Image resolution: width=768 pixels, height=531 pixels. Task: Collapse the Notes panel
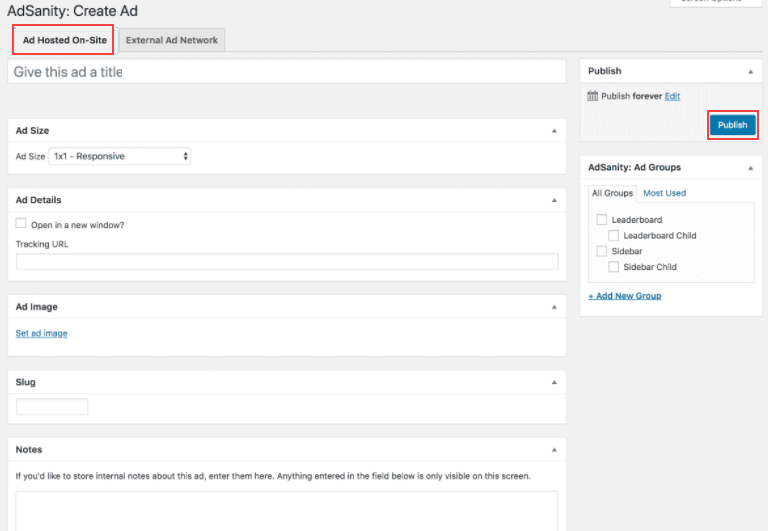[x=554, y=450]
